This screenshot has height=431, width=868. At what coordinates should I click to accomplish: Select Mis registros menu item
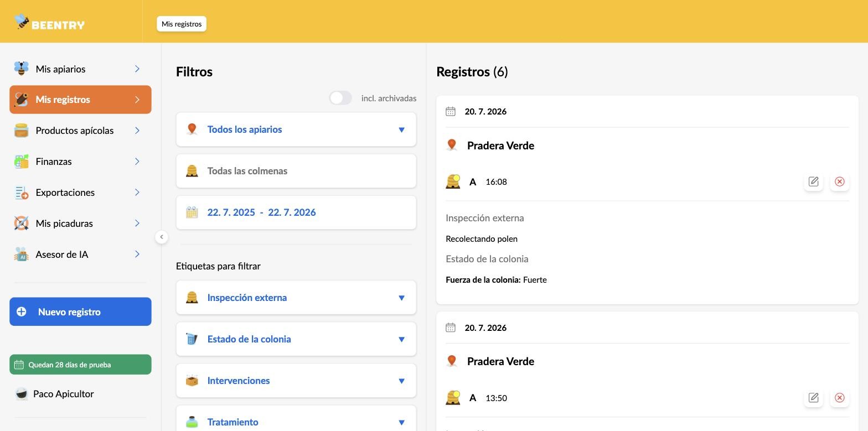pos(80,100)
